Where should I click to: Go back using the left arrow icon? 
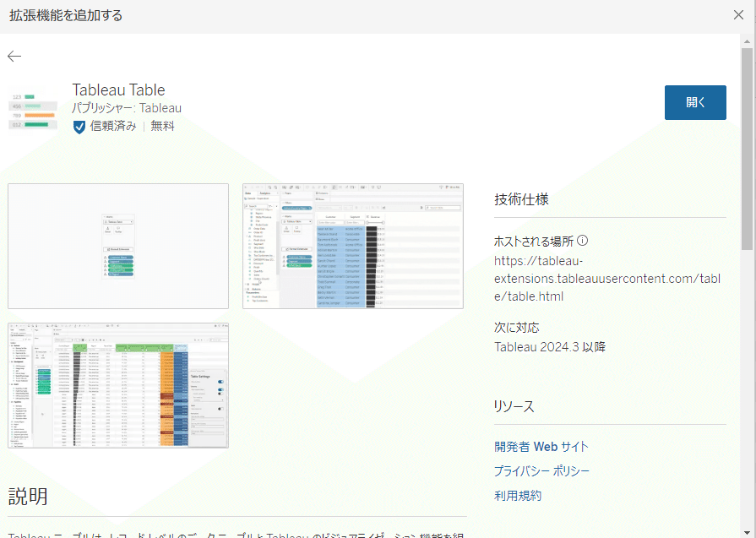pos(14,57)
